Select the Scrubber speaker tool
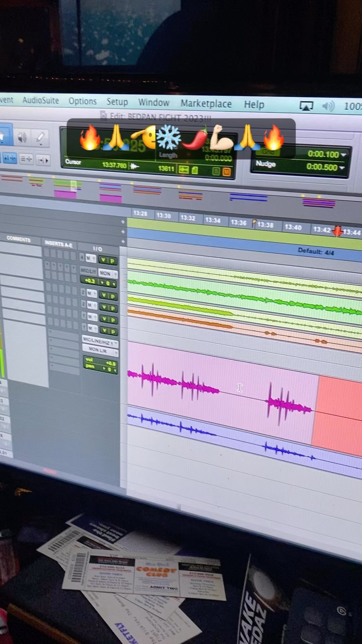Screen dimensions: 362x644 [x=22, y=137]
